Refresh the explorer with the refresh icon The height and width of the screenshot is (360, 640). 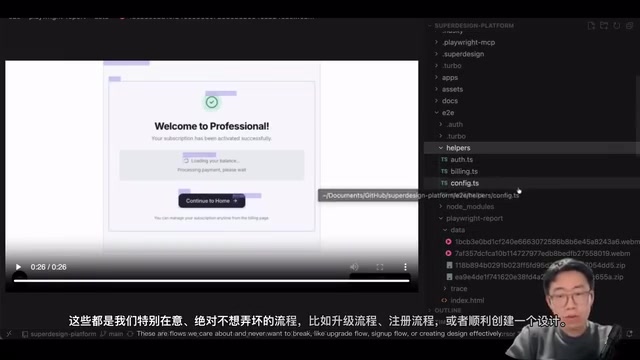(x=617, y=26)
